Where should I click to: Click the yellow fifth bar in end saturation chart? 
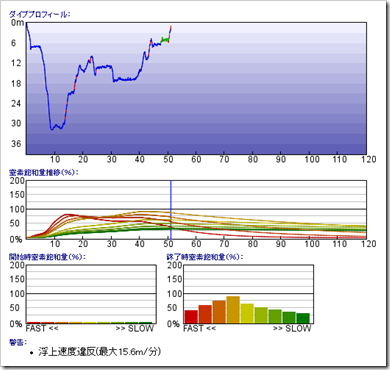(247, 313)
